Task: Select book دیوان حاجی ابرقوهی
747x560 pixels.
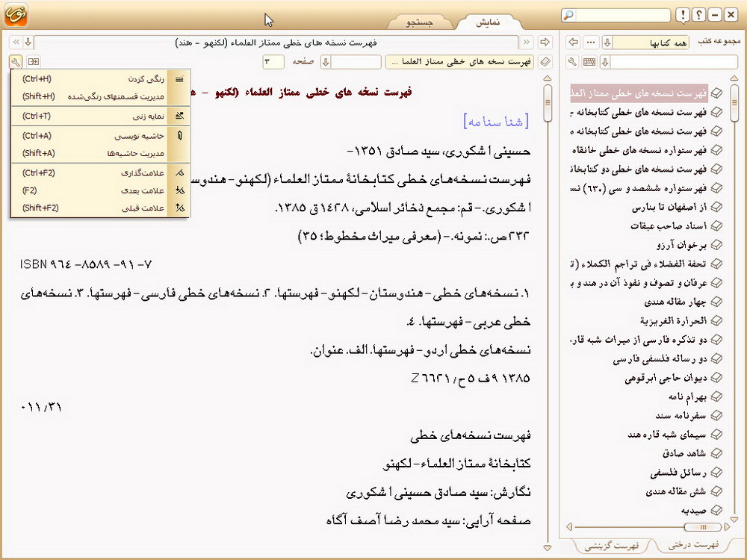Action: 666,378
